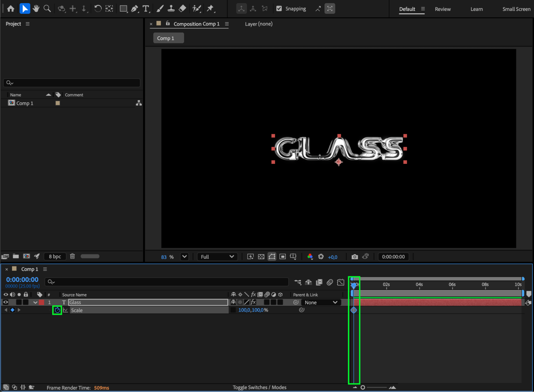Switch to the Learn workspace

pos(476,9)
